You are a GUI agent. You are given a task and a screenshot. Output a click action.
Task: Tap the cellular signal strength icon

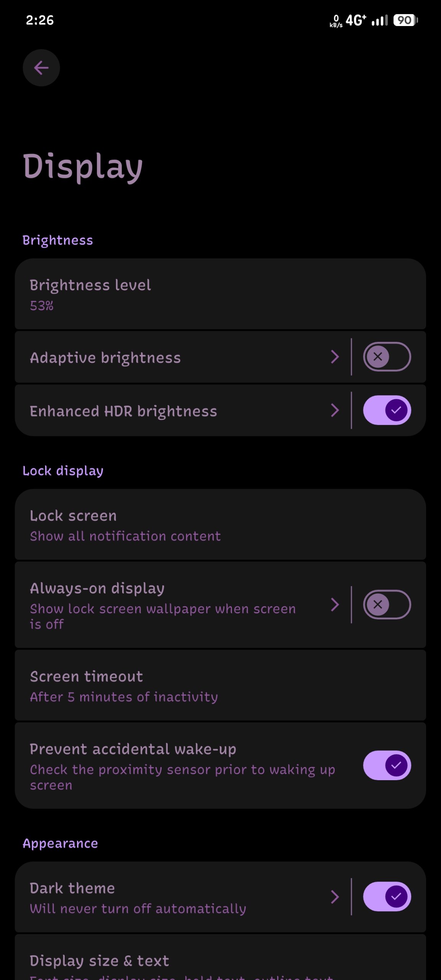tap(380, 20)
